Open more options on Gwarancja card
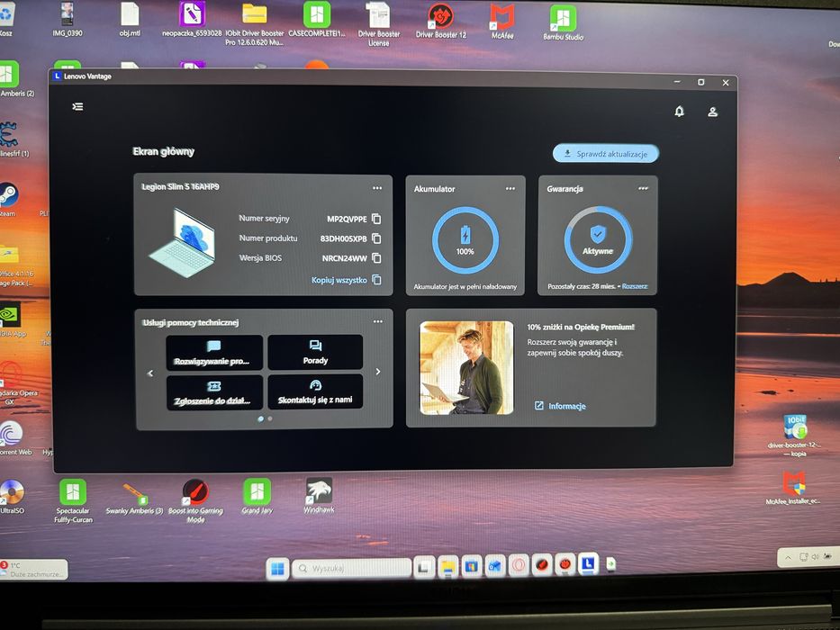The image size is (840, 630). pos(643,189)
